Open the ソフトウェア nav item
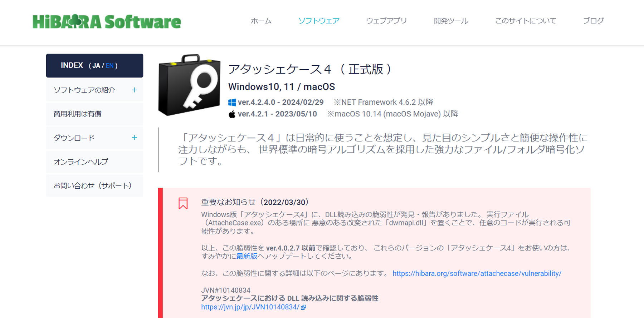The image size is (644, 318). pyautogui.click(x=319, y=21)
